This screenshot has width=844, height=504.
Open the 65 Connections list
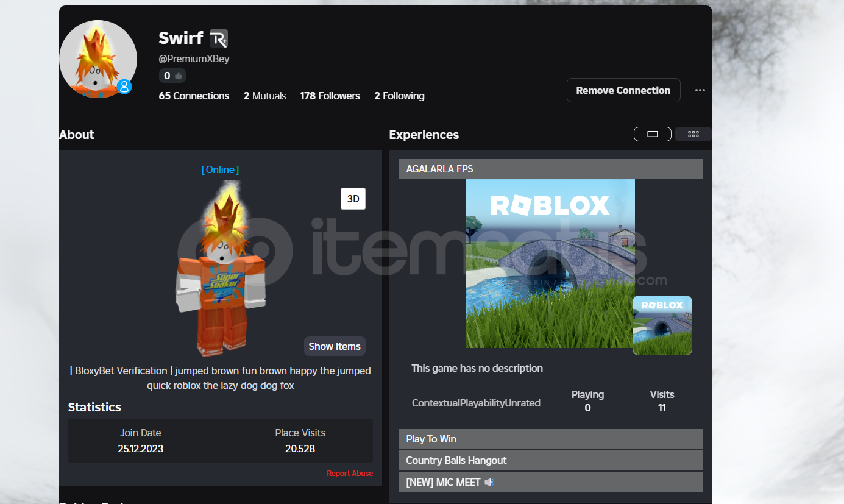[x=194, y=96]
